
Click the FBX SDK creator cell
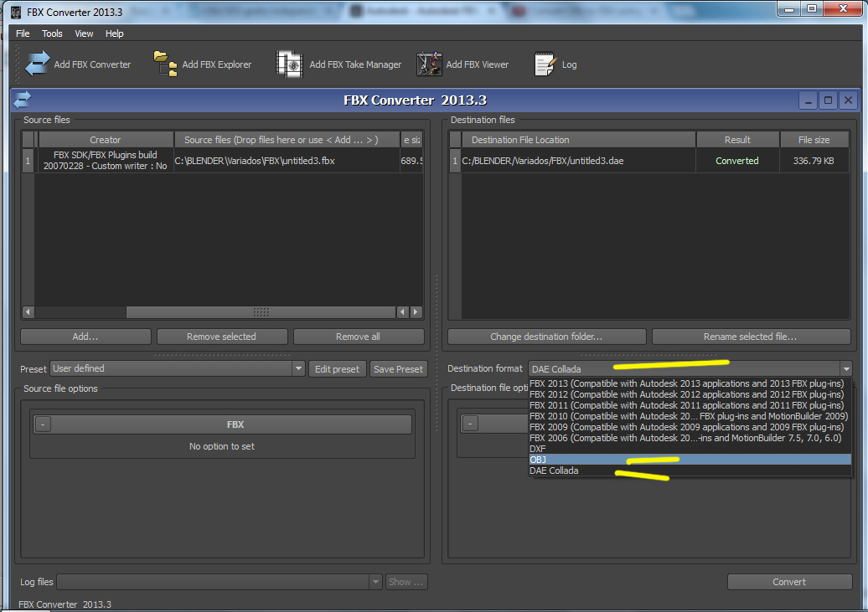(x=106, y=161)
